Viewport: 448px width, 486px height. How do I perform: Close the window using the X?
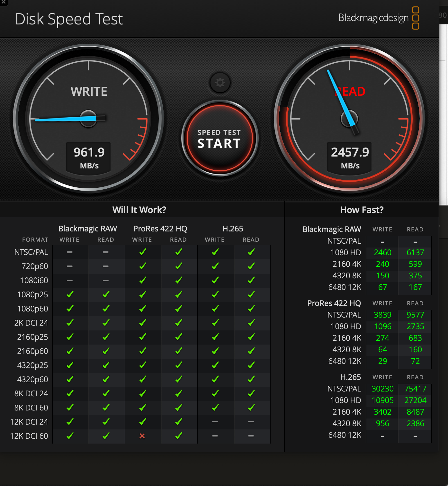4,2
